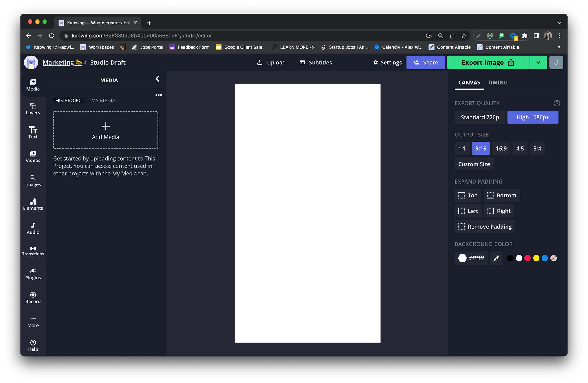Choose the red background color swatch

528,258
